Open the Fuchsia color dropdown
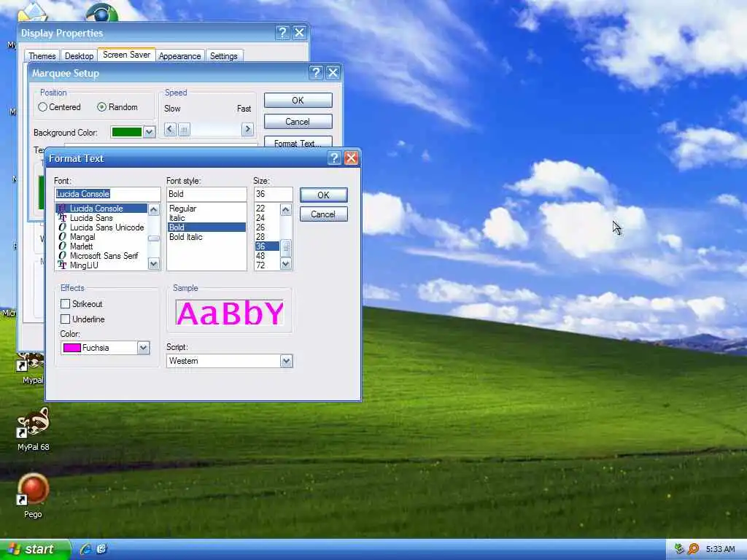 tap(144, 348)
